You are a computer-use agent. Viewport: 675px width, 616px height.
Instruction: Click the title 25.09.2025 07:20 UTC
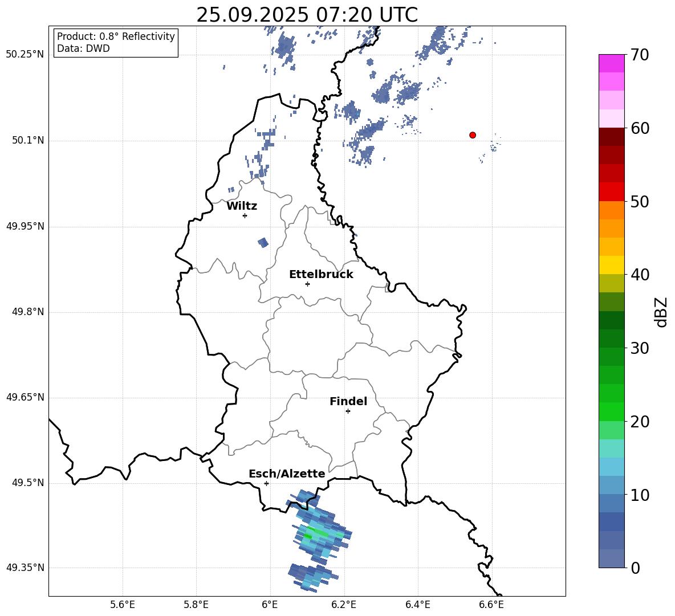coord(307,15)
